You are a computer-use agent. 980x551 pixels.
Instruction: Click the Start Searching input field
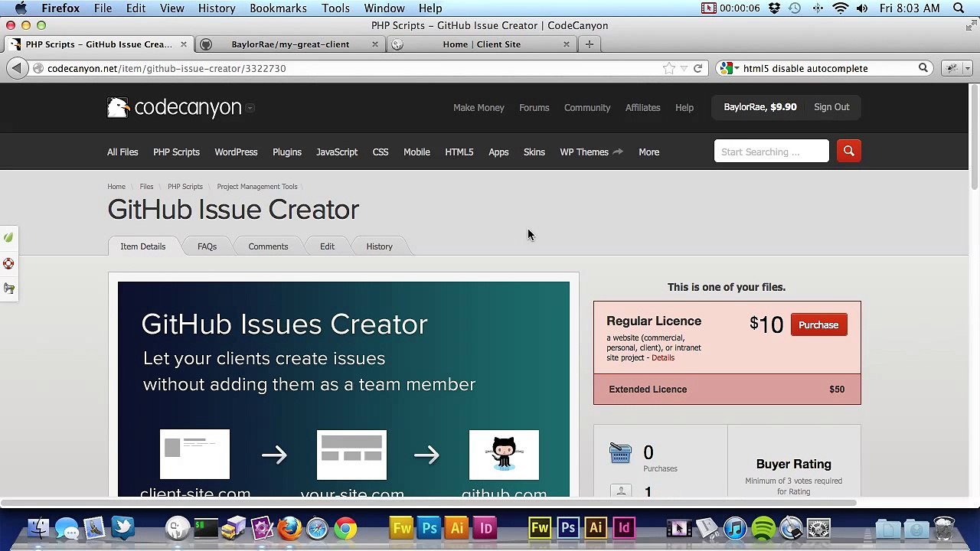click(x=771, y=152)
